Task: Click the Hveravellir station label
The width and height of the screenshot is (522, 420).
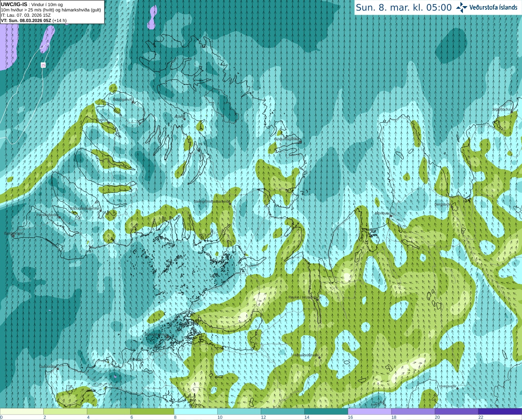Action: tap(448, 386)
